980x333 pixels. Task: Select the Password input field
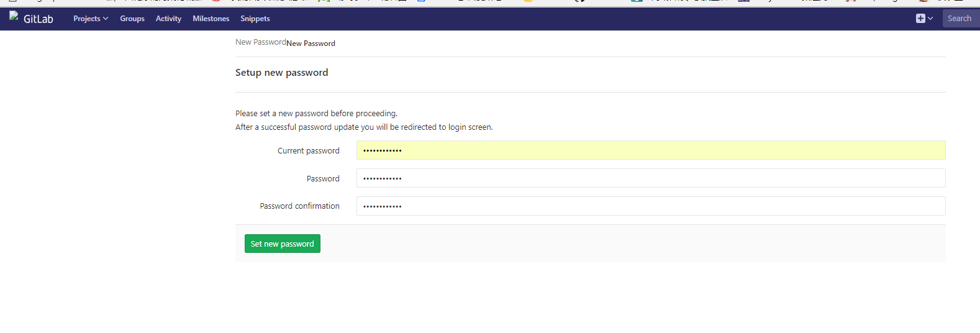pyautogui.click(x=650, y=178)
